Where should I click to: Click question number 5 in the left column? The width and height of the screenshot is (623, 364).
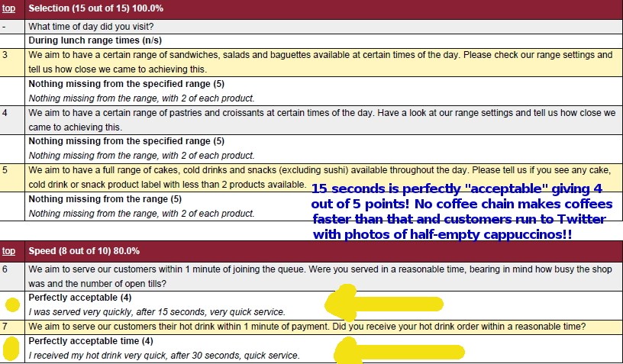tap(5, 169)
